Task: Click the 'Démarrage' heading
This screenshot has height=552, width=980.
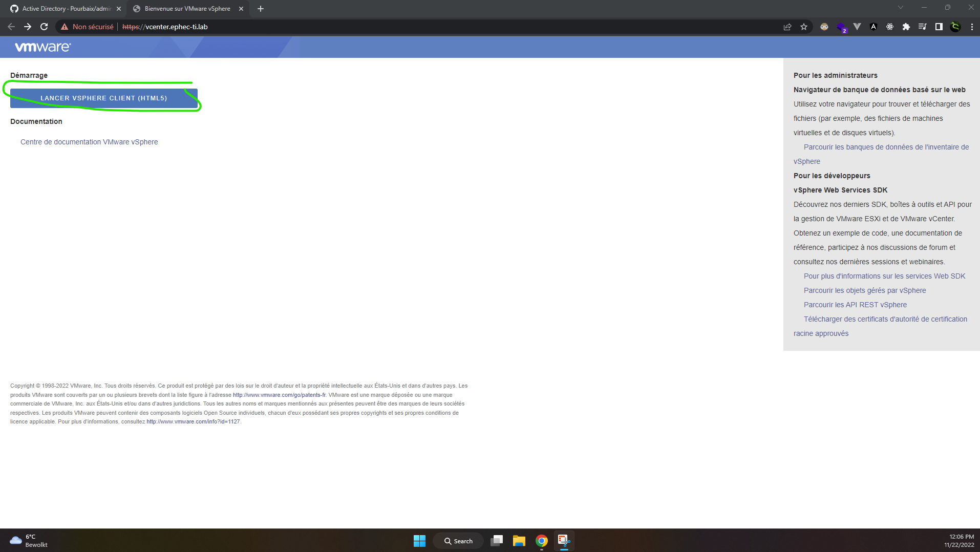Action: click(29, 75)
